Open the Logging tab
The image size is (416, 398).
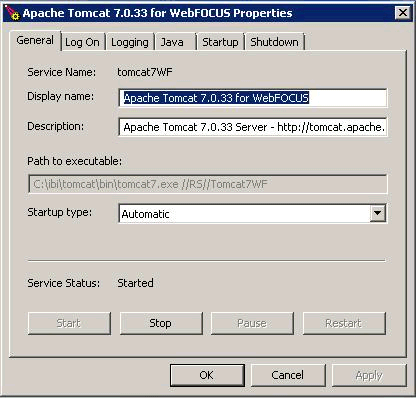[130, 42]
